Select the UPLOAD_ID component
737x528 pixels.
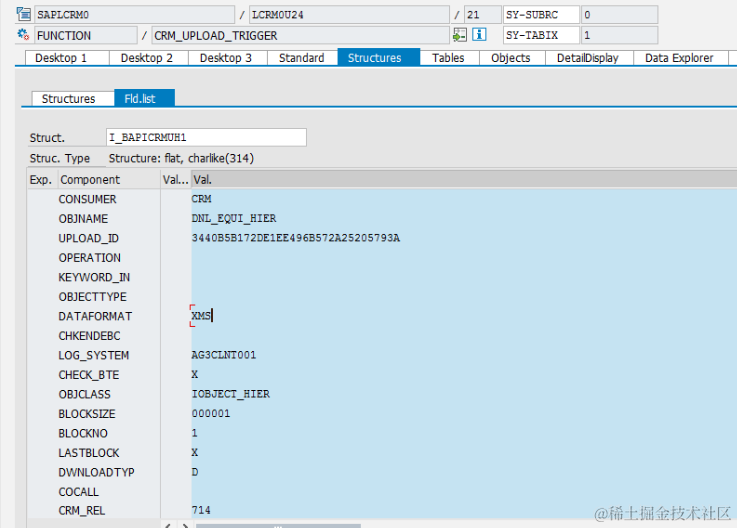[x=88, y=238]
